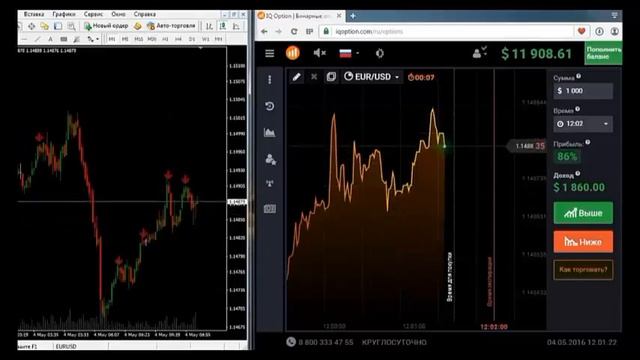Click the yellow folders icon in MetaTrader toolbar
The image size is (640, 360).
(44, 26)
